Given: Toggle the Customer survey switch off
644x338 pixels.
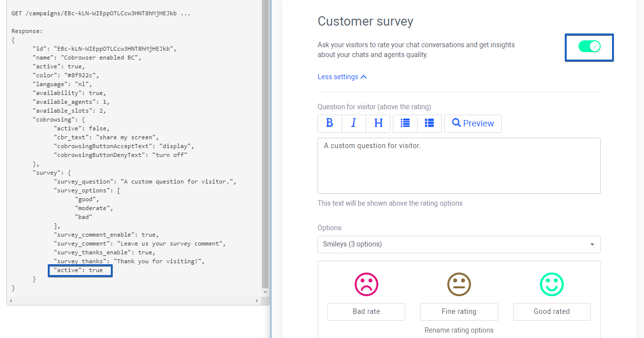Looking at the screenshot, I should click(x=589, y=46).
